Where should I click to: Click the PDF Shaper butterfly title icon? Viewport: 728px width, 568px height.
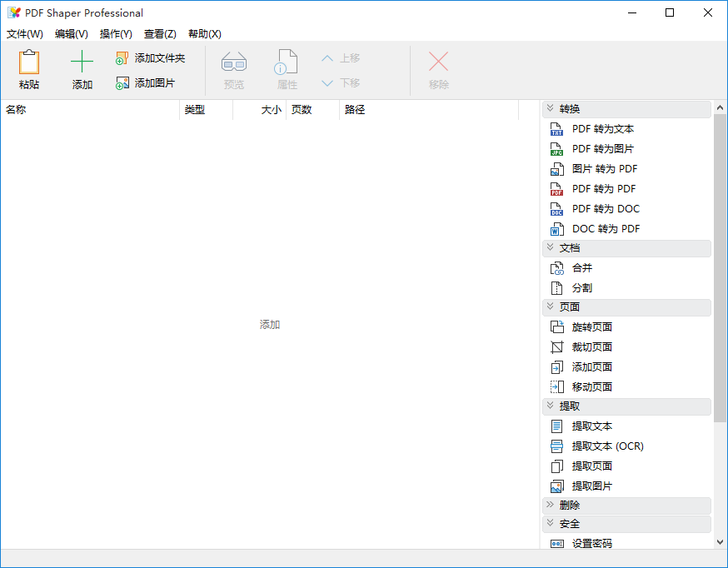point(14,12)
